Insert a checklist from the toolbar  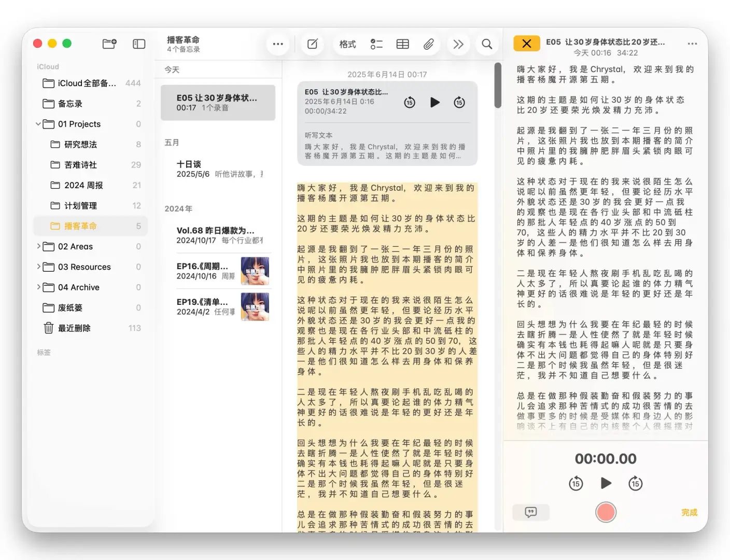376,44
